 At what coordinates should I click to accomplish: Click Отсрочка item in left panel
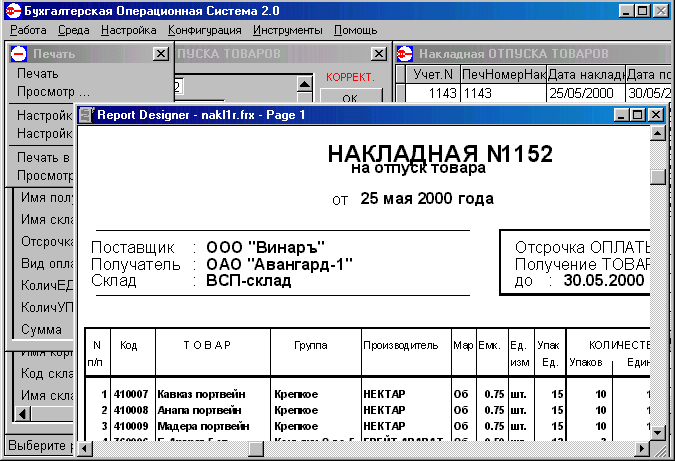coord(47,241)
